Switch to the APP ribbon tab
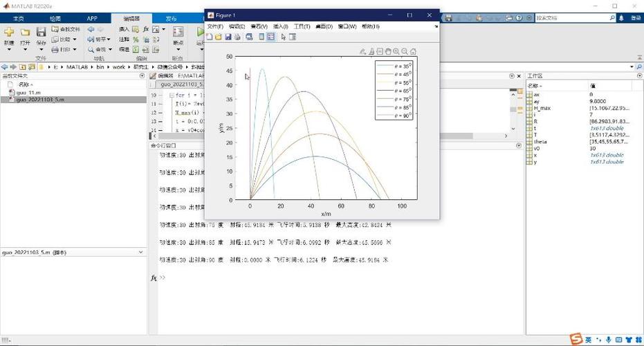 [x=92, y=19]
